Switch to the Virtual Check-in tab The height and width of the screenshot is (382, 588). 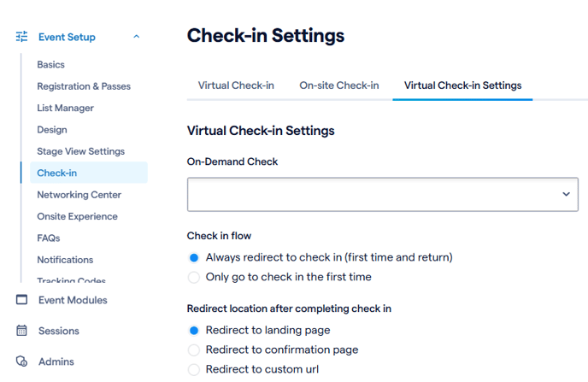coord(236,85)
